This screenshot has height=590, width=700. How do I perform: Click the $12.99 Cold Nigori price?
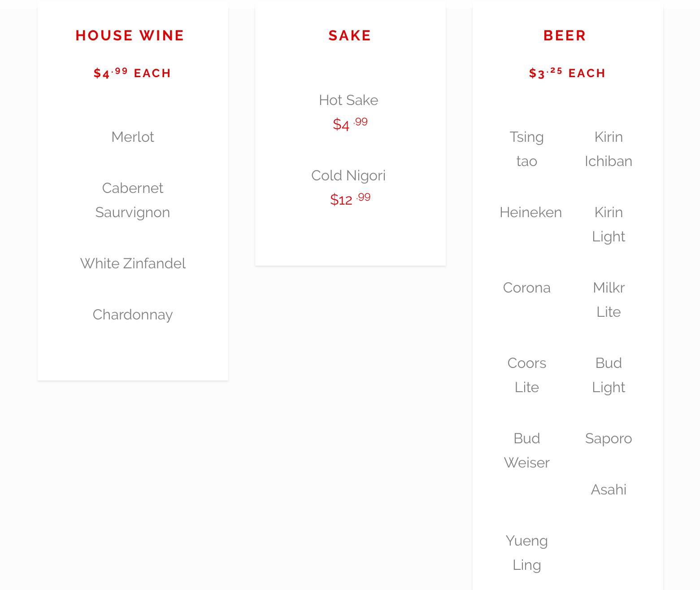350,199
